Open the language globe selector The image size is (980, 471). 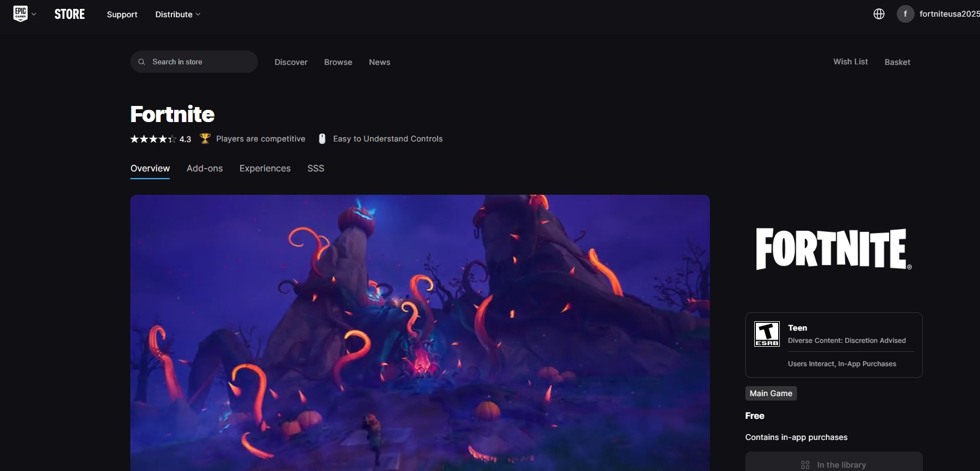point(879,14)
